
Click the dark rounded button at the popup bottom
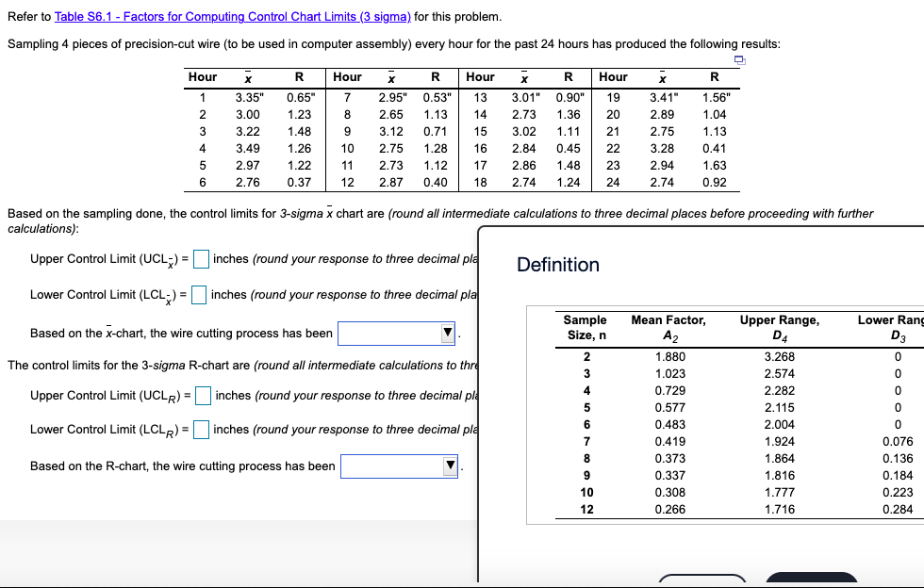point(811,582)
